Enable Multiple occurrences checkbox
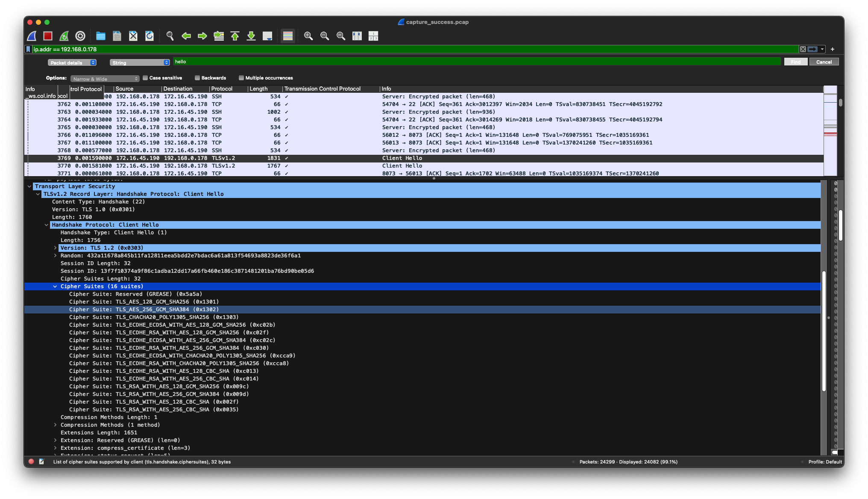This screenshot has width=868, height=499. click(241, 78)
